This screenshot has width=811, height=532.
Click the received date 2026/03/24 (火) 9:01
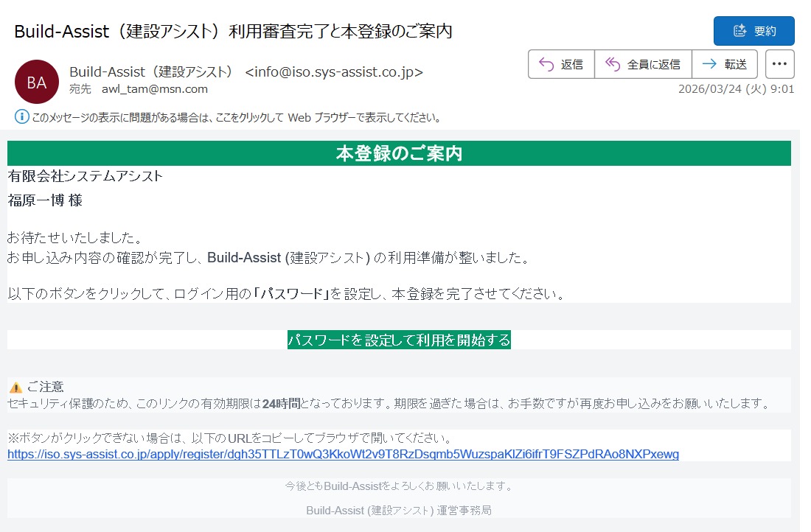736,89
